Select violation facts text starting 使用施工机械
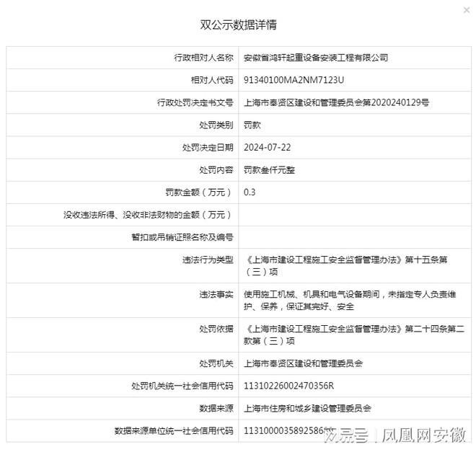The image size is (476, 452). pos(350,301)
